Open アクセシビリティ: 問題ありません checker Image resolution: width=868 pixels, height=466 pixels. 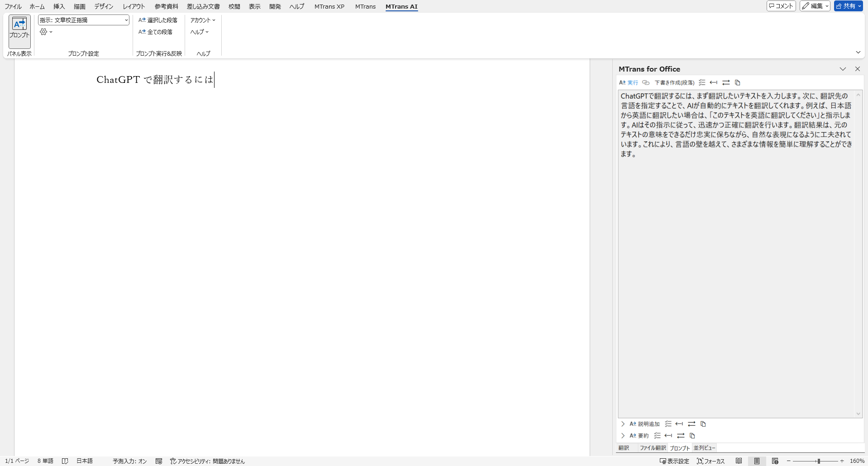pos(207,461)
